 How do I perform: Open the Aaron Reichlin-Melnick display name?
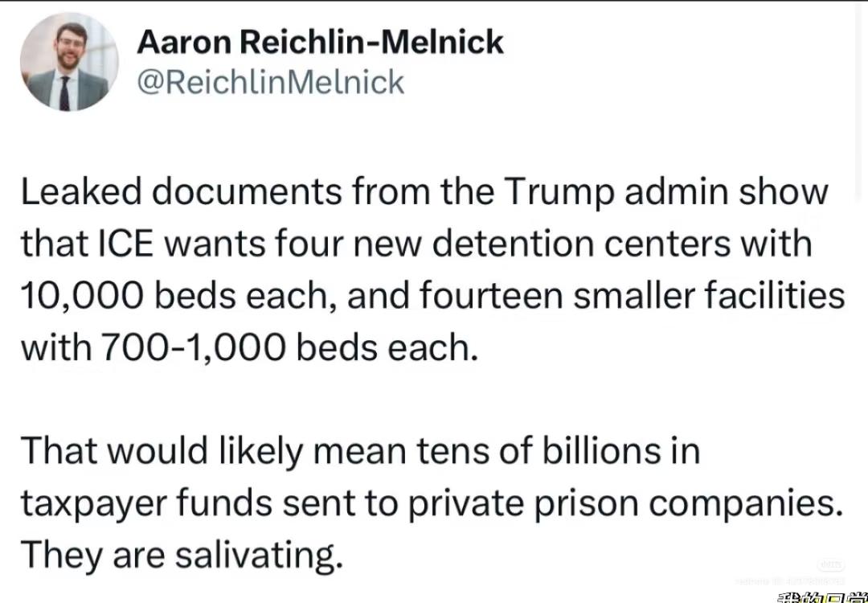coord(320,42)
